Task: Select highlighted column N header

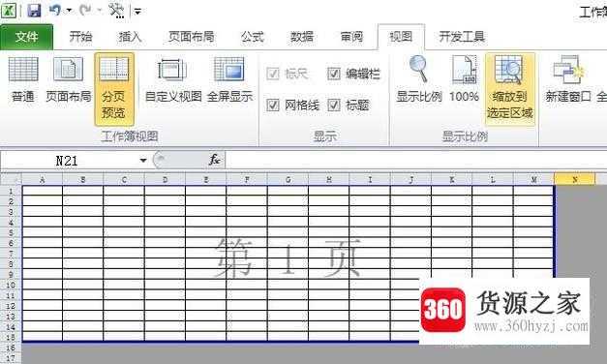Action: (x=574, y=180)
